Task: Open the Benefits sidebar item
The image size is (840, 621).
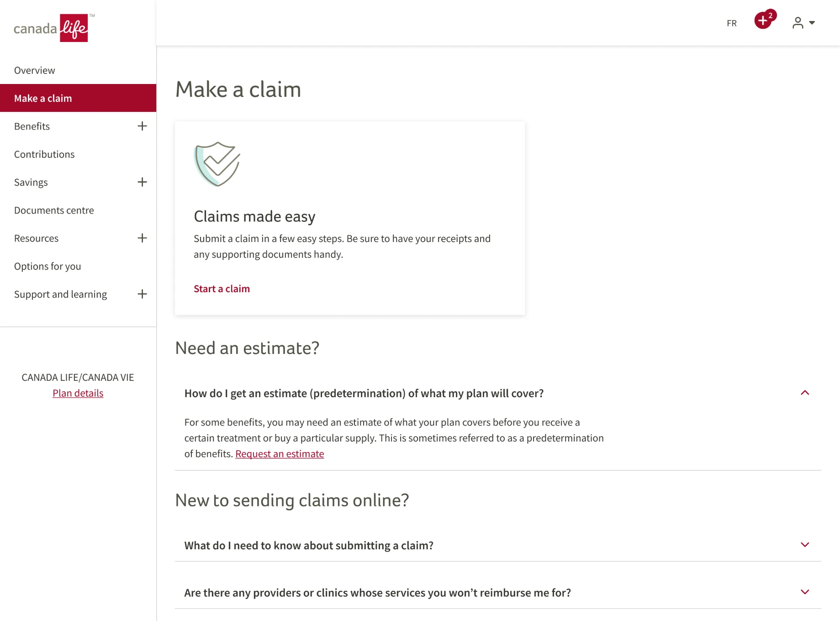Action: click(32, 126)
